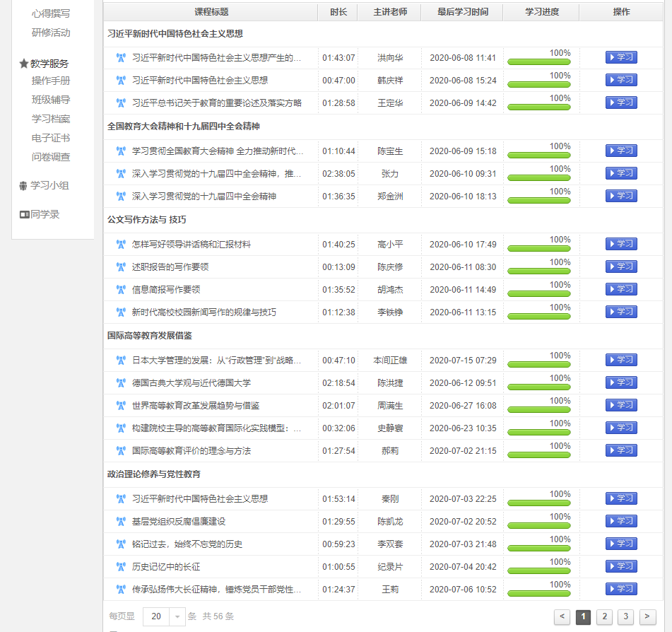Click the 学习小组 group icon
This screenshot has width=672, height=632.
point(24,186)
